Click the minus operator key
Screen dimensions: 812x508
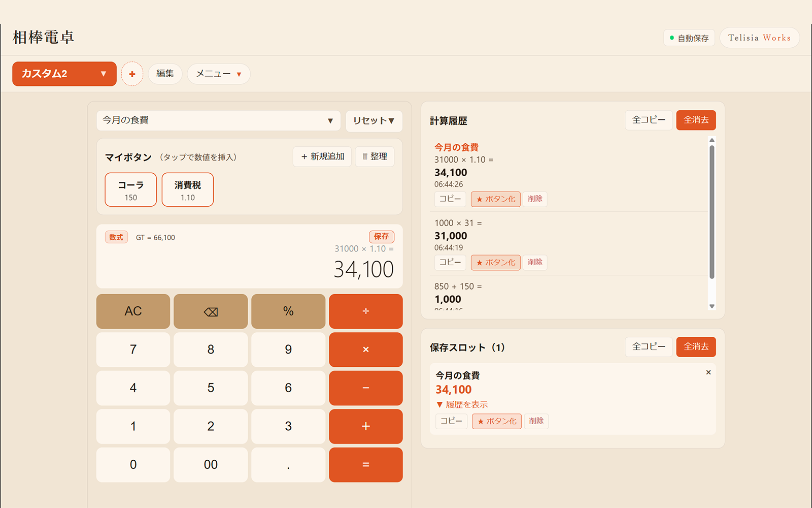pyautogui.click(x=366, y=388)
